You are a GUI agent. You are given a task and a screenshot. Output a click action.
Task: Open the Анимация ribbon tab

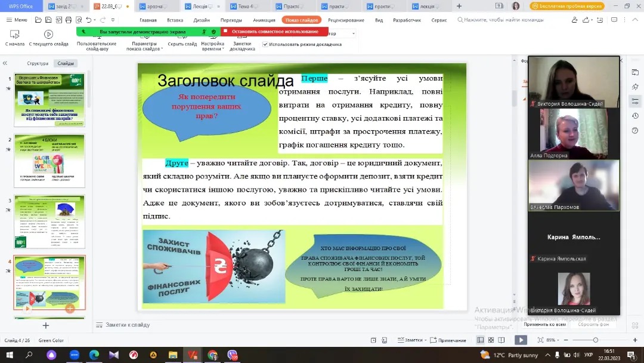(264, 20)
